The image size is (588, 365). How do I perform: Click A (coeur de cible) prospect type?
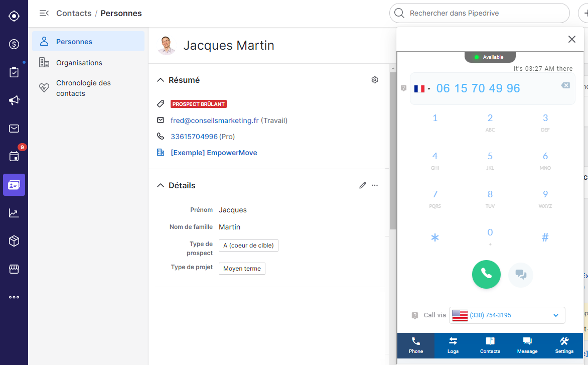coord(248,246)
